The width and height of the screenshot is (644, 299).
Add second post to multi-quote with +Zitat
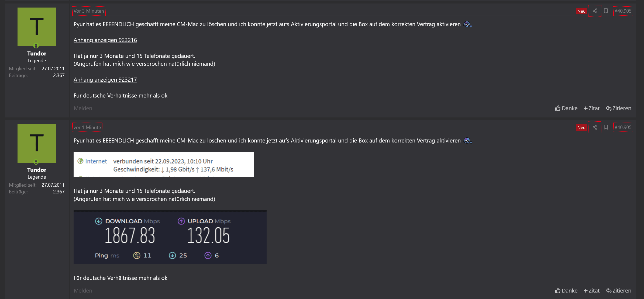pos(592,291)
